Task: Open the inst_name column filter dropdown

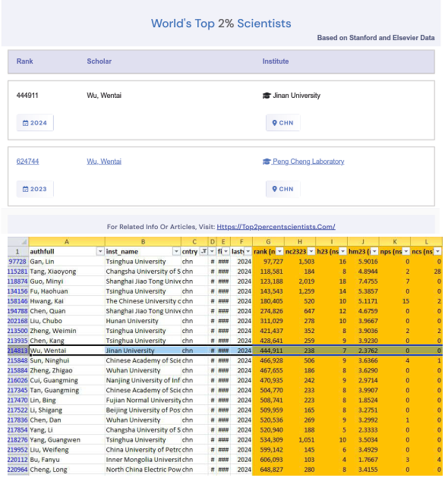Action: (x=176, y=252)
